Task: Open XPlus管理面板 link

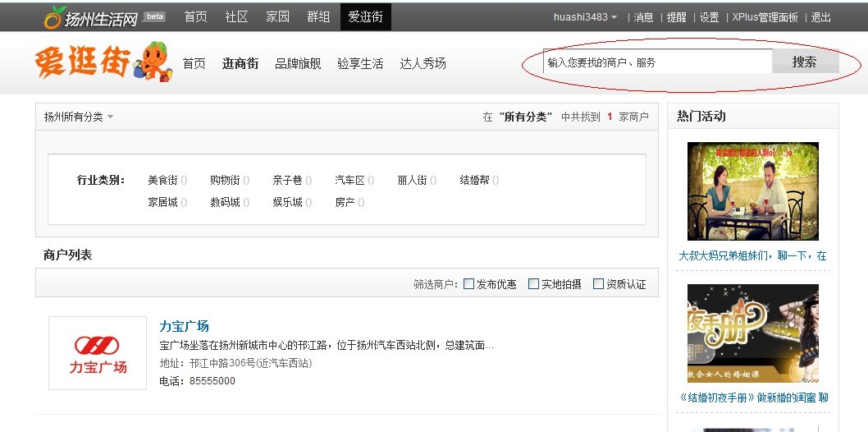Action: (x=765, y=17)
